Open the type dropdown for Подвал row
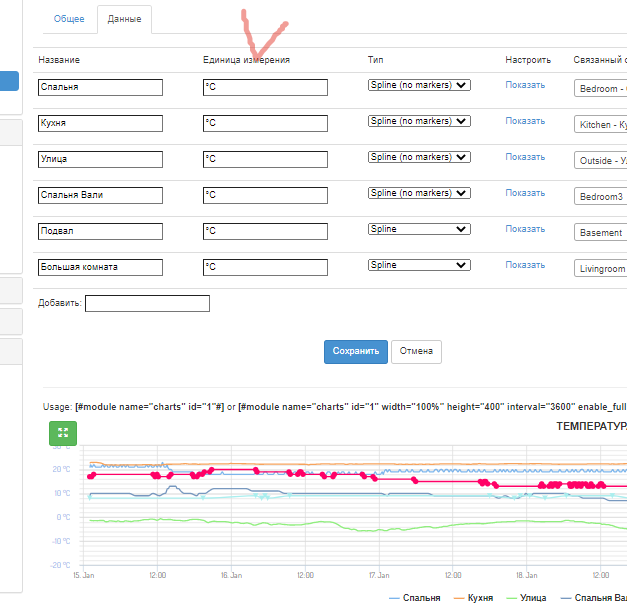This screenshot has width=627, height=616. [x=419, y=230]
